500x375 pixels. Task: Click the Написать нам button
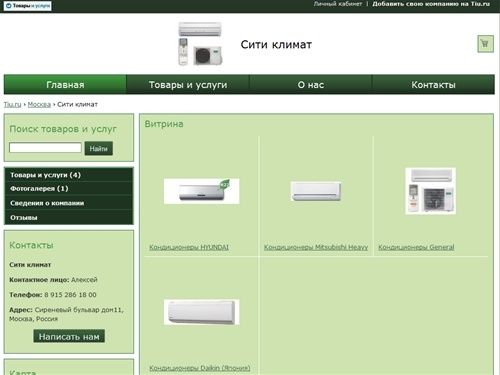point(69,336)
